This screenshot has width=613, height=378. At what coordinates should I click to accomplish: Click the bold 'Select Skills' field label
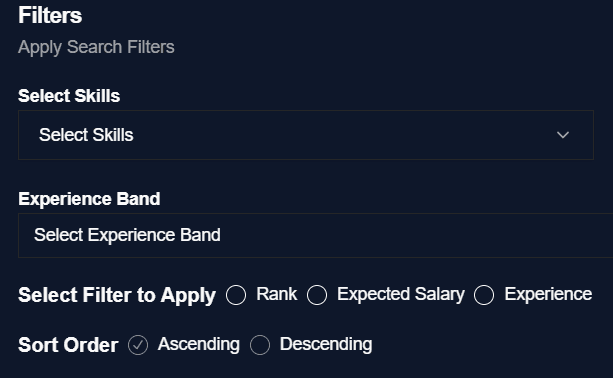click(x=69, y=96)
